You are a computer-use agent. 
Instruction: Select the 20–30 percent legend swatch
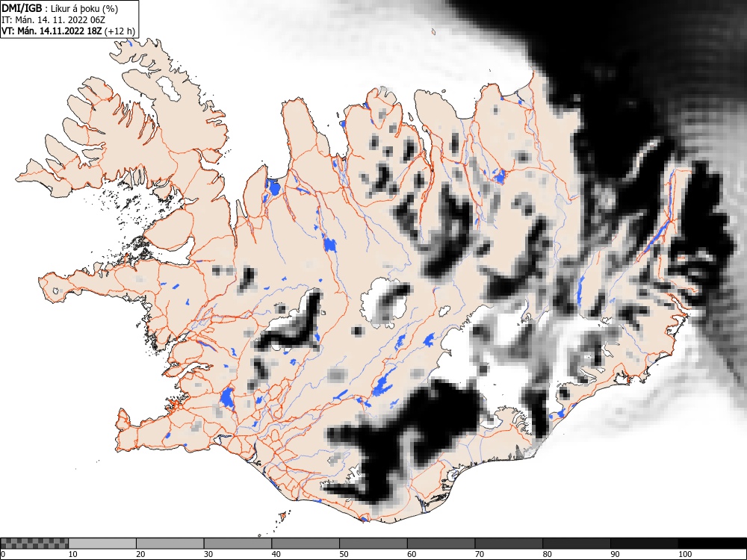pyautogui.click(x=170, y=544)
